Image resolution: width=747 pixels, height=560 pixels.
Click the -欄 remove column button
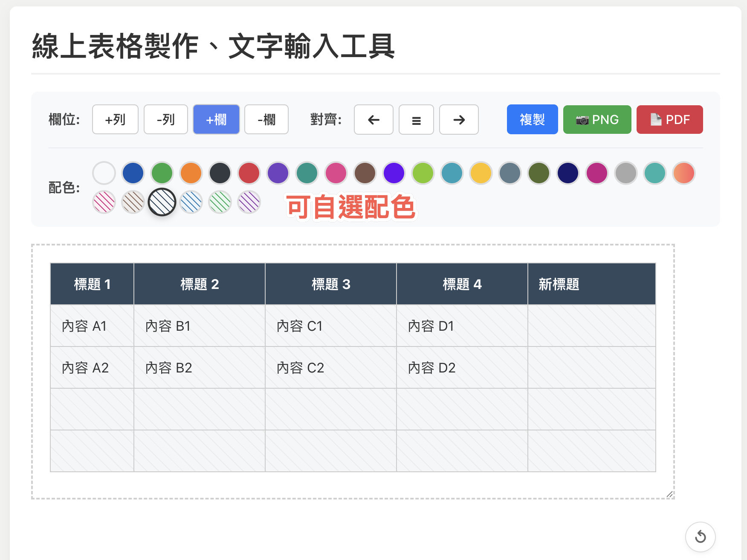[x=266, y=119]
